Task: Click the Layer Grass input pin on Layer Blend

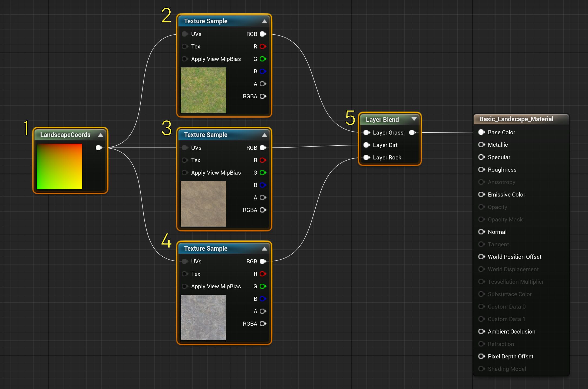Action: 366,132
